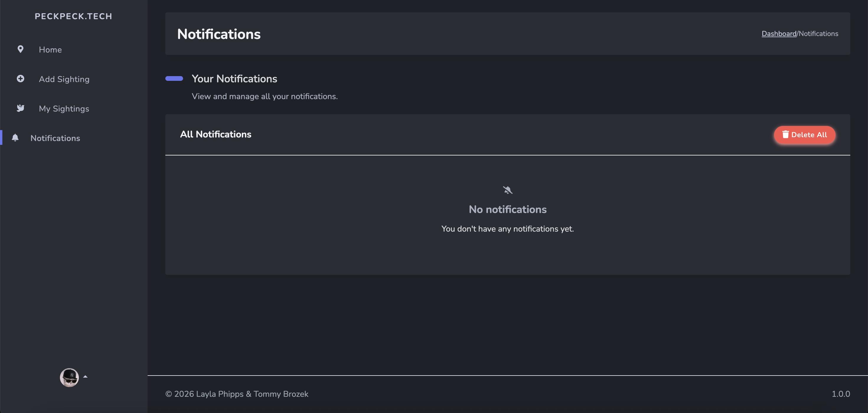Screen dimensions: 868x413
Task: Click the Notifications bell icon in sidebar
Action: pyautogui.click(x=15, y=138)
